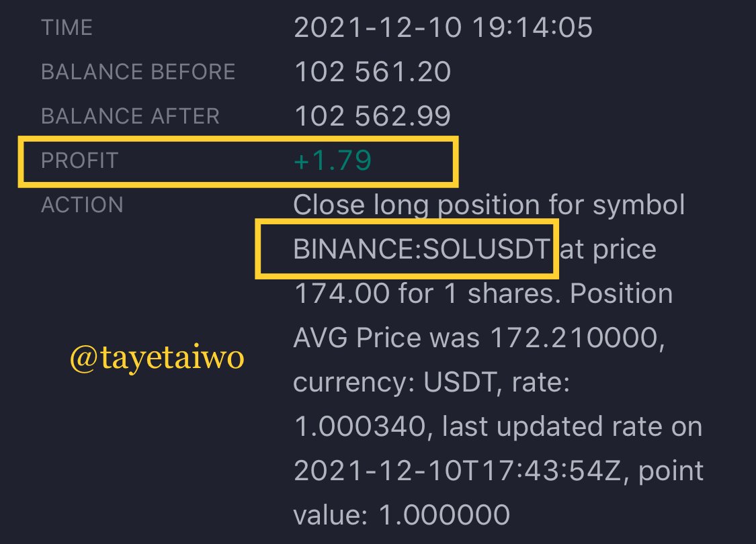Click the 'currency: USDT, rate:' line
The height and width of the screenshot is (544, 756).
click(x=431, y=383)
